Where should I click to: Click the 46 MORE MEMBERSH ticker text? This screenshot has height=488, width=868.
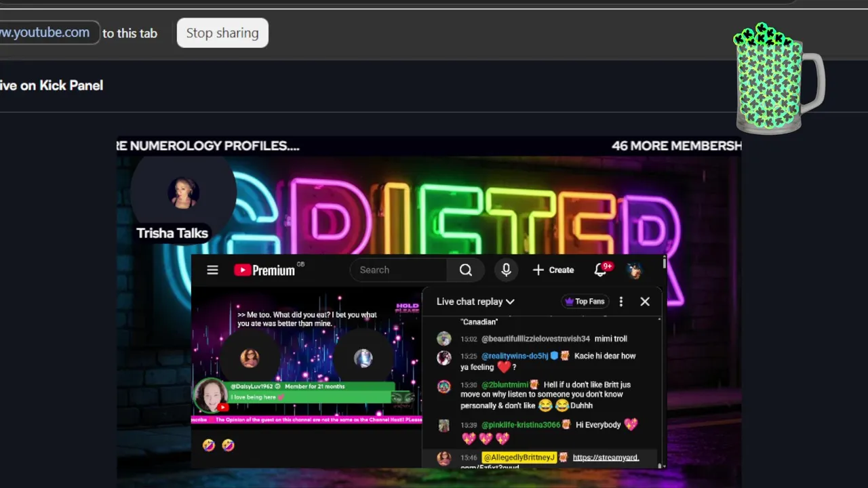[x=676, y=146]
